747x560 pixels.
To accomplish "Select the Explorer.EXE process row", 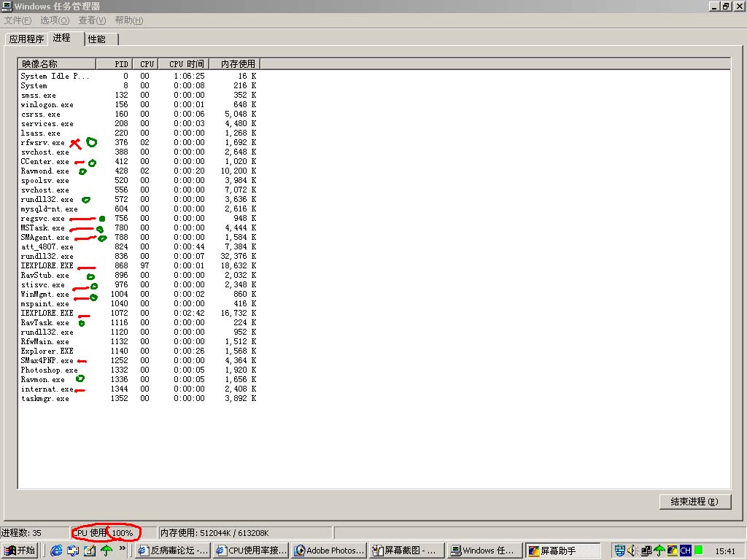I will coord(139,351).
